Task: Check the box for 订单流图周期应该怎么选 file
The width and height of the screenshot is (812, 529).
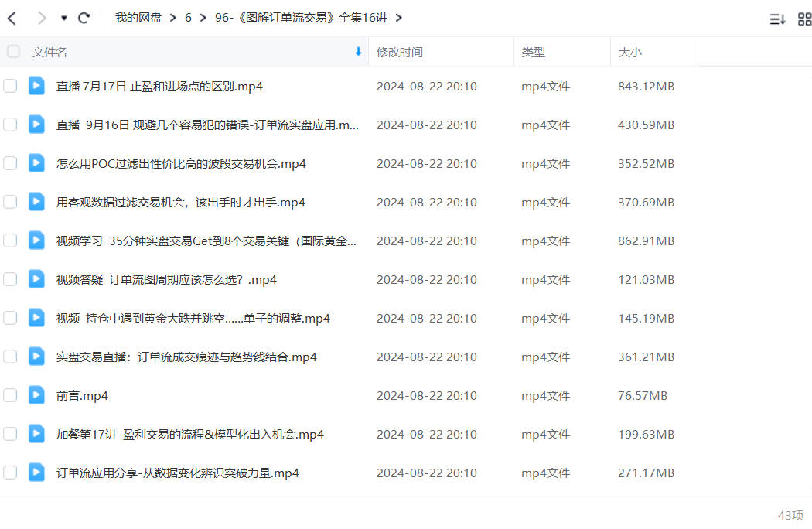Action: click(10, 279)
